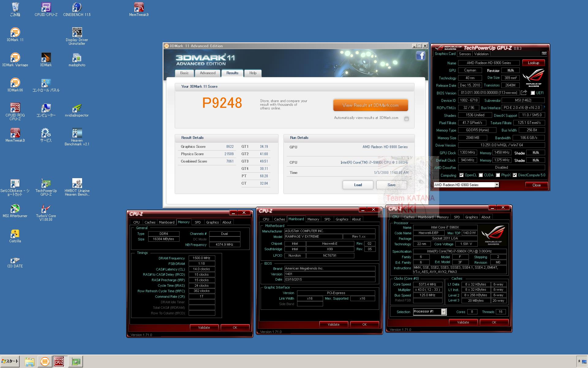Click Close button in GPU-Z
This screenshot has width=588, height=368.
[536, 185]
